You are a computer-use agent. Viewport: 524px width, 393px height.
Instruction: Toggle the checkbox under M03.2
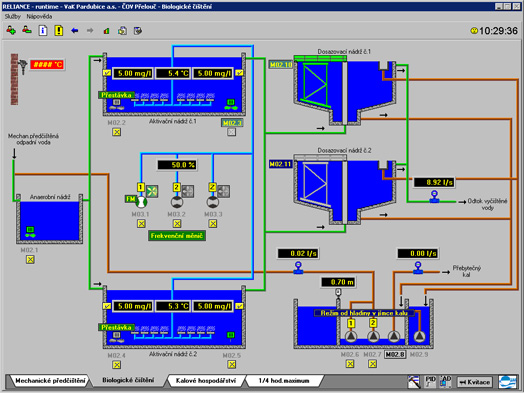tap(177, 224)
